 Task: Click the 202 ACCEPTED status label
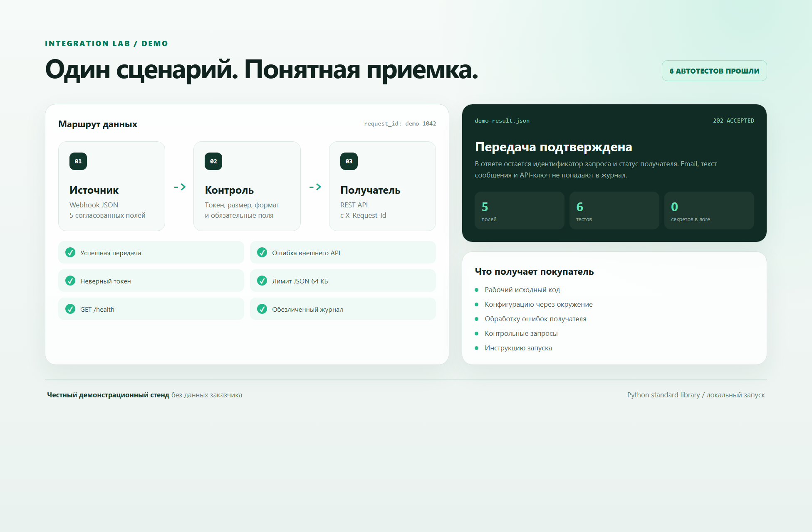(x=733, y=121)
